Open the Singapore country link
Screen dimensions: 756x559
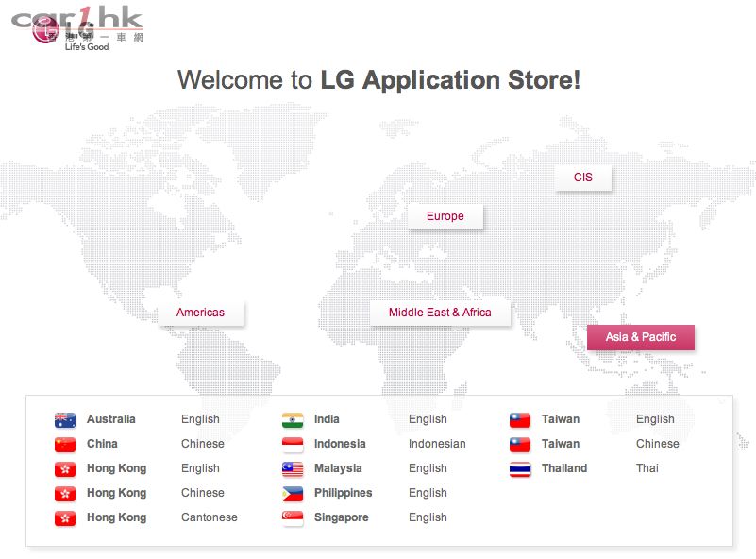pos(342,517)
